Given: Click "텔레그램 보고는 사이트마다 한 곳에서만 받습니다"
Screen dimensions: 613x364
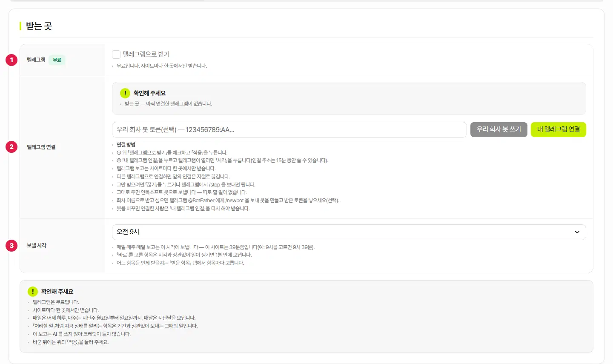Looking at the screenshot, I should pos(166,169).
